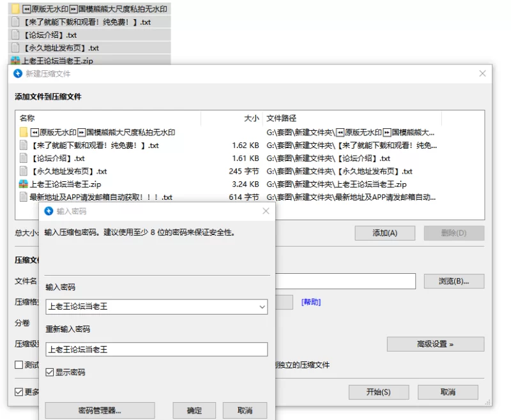511x420 pixels.
Task: Click the text file icon beside 【永久地址发布页】.txt in the list
Action: pyautogui.click(x=24, y=171)
